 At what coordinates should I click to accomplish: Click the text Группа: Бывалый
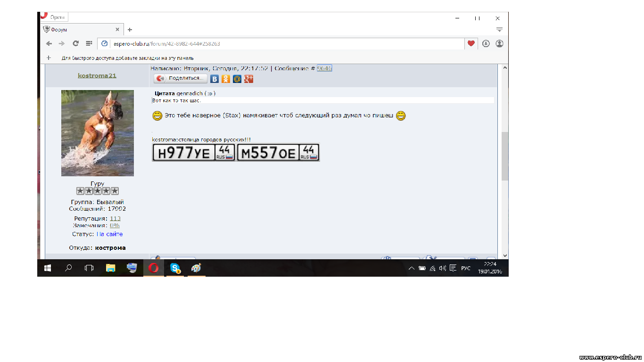(x=98, y=202)
